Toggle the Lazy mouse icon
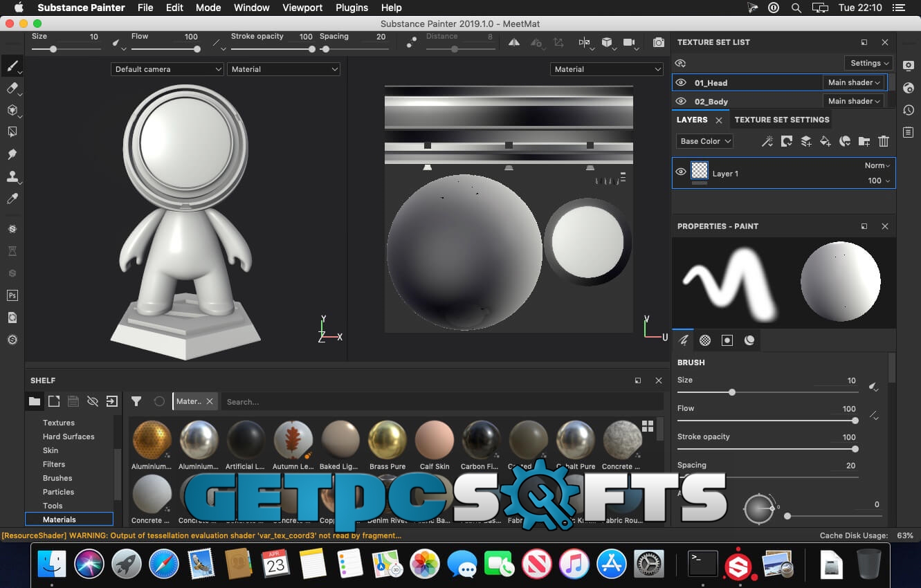 tap(412, 42)
